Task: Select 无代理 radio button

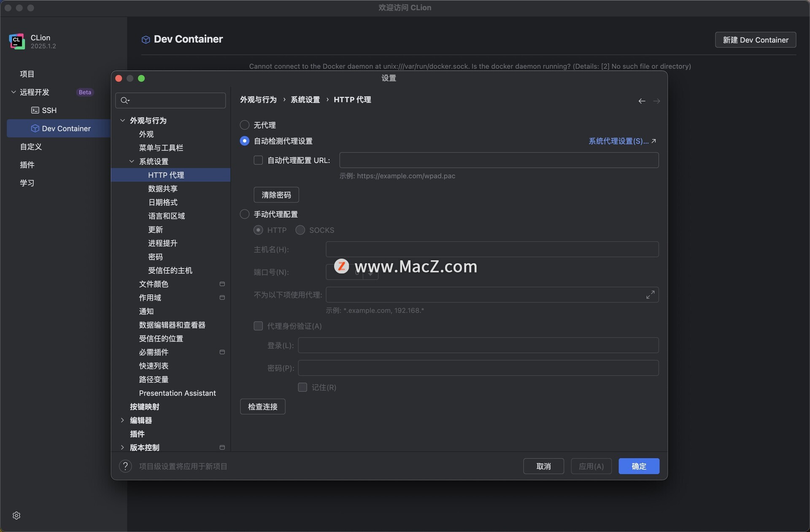Action: point(245,125)
